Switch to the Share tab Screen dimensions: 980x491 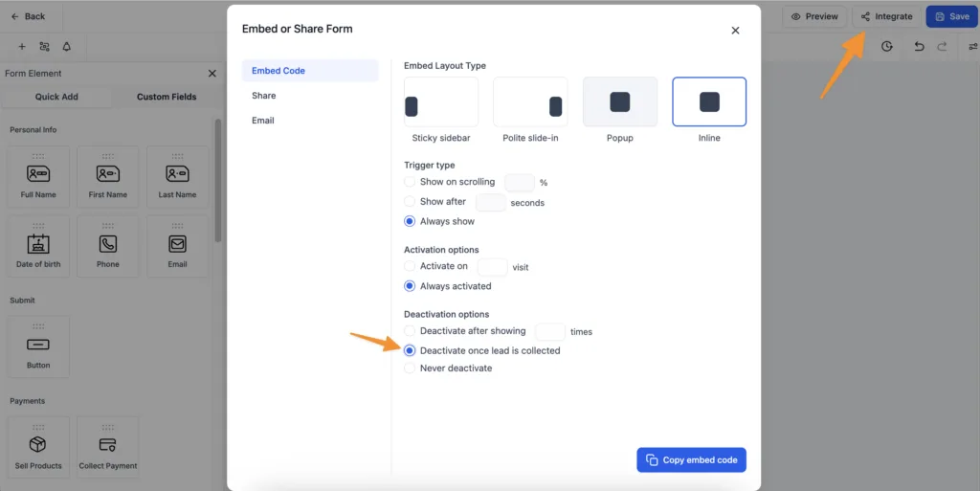tap(264, 96)
